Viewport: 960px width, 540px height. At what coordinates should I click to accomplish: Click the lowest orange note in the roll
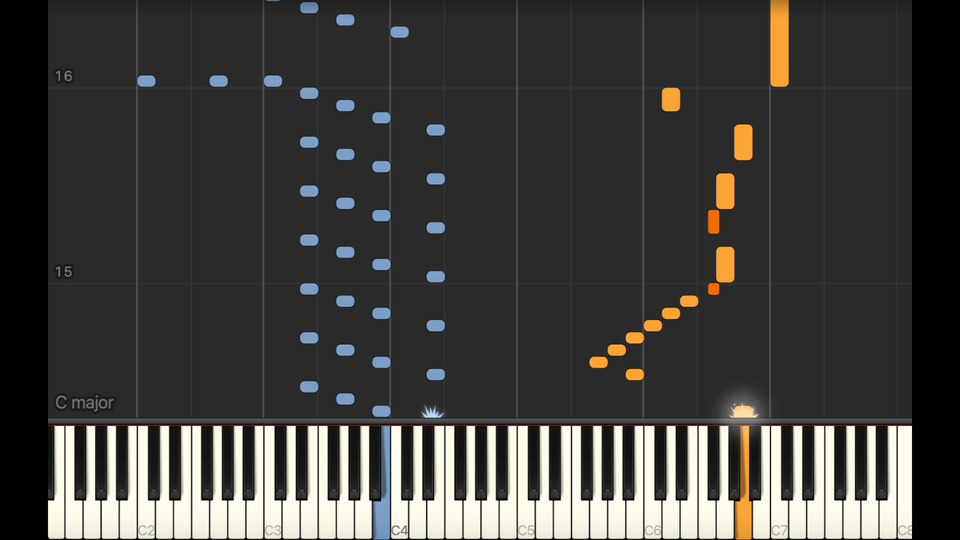635,375
